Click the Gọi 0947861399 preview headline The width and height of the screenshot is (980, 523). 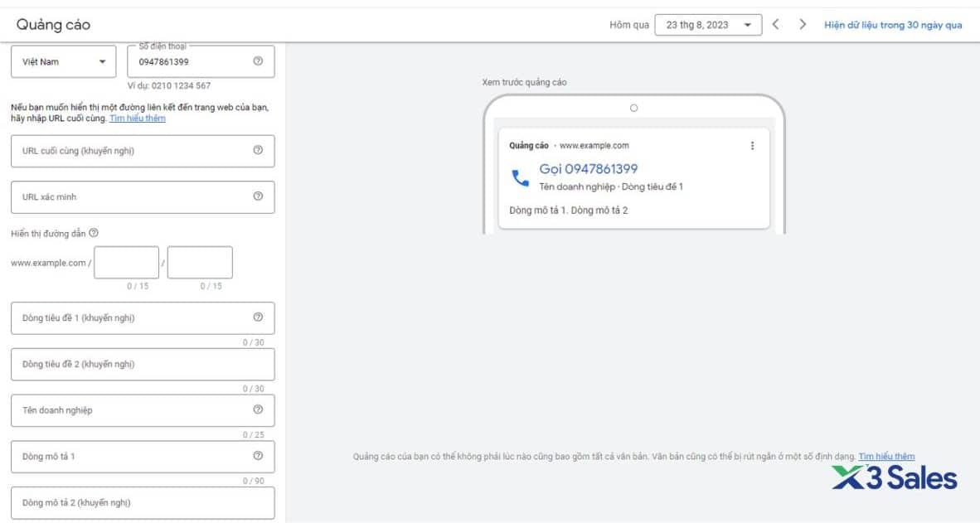coord(588,169)
